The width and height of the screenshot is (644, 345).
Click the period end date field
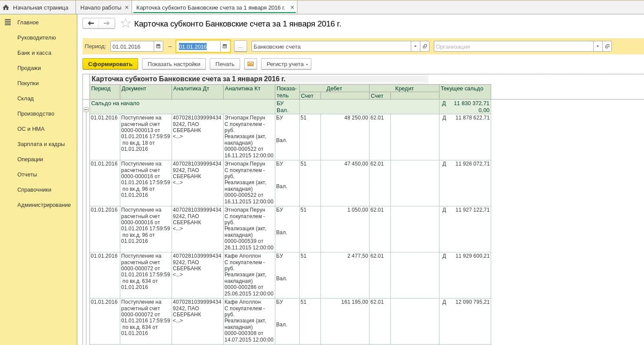(x=198, y=46)
